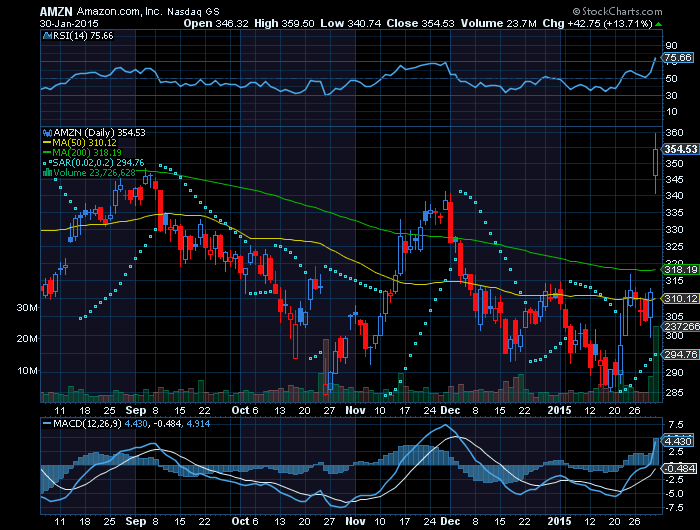The height and width of the screenshot is (530, 700).
Task: Click the yellow MA(50) legend line marker
Action: pos(47,142)
